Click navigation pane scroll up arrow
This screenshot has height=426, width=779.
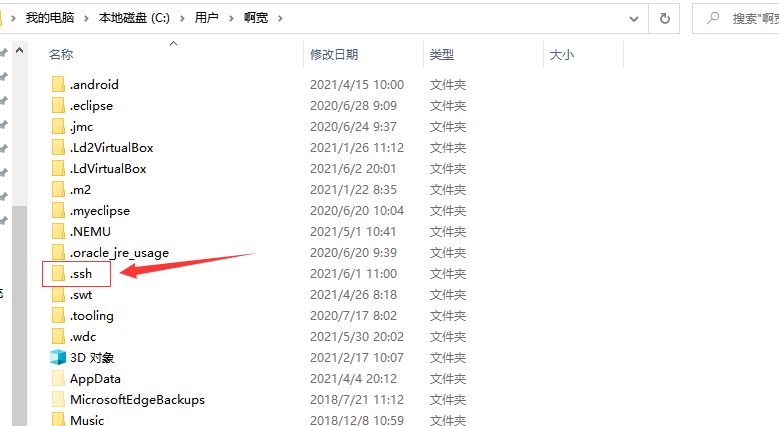click(x=19, y=50)
